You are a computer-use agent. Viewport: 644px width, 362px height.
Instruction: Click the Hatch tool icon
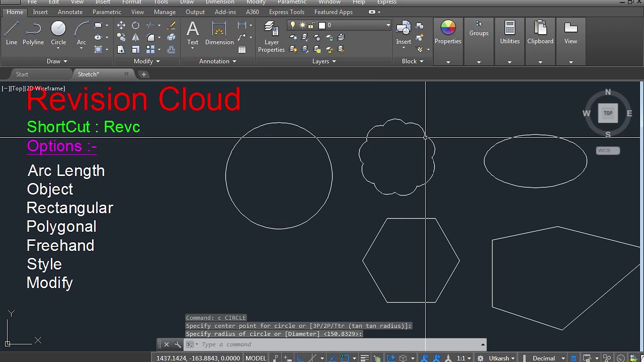(x=99, y=49)
